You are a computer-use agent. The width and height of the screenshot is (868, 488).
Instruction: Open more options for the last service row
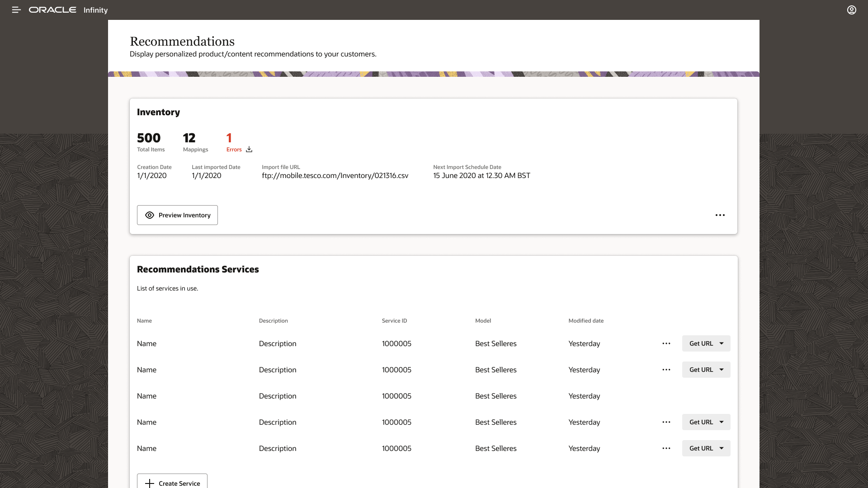[666, 448]
